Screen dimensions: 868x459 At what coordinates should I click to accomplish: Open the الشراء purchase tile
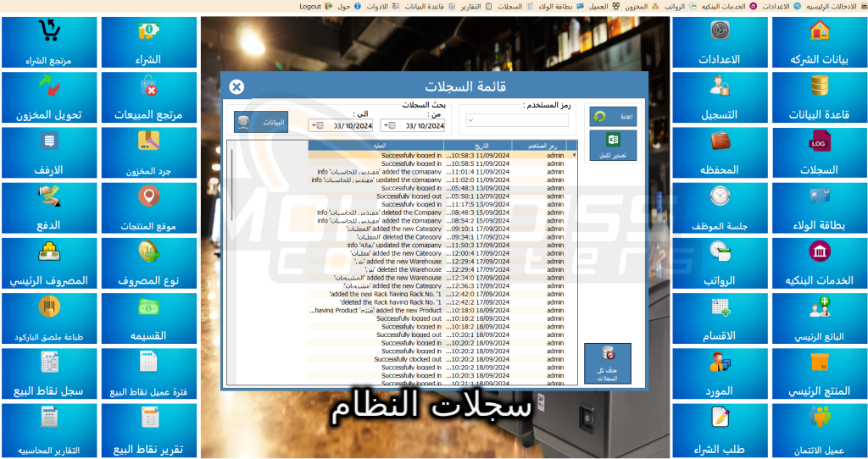coord(150,42)
